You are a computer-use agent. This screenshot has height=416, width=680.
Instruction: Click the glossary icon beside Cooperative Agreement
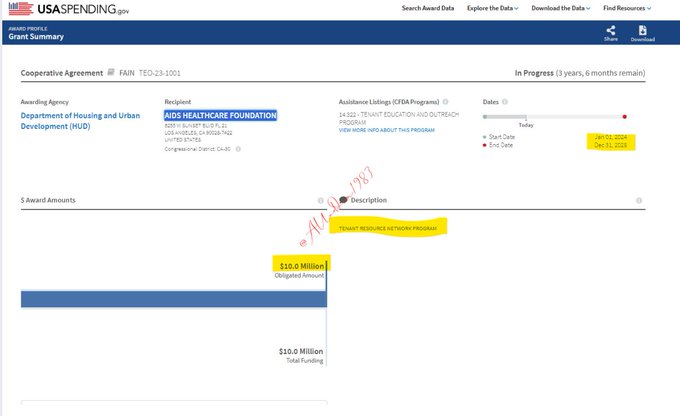pyautogui.click(x=112, y=73)
